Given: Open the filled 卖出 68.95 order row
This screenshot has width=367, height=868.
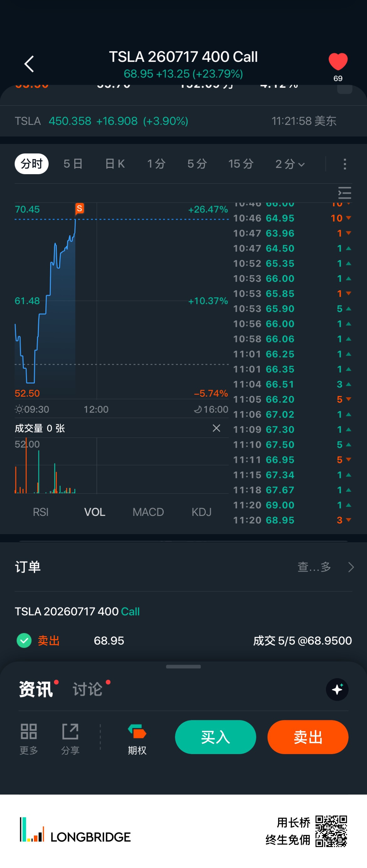Looking at the screenshot, I should [183, 640].
